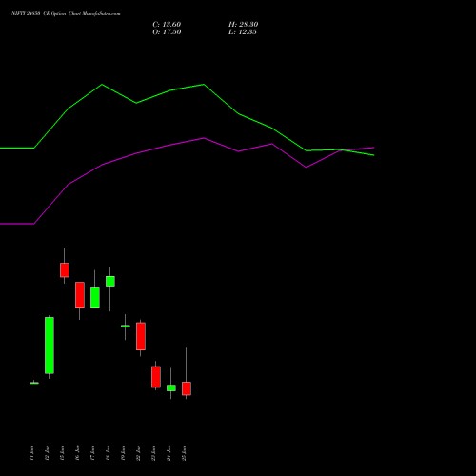Image resolution: width=476 pixels, height=476 pixels.
Task: Select the green candle for 18 Jun
Action: click(110, 281)
